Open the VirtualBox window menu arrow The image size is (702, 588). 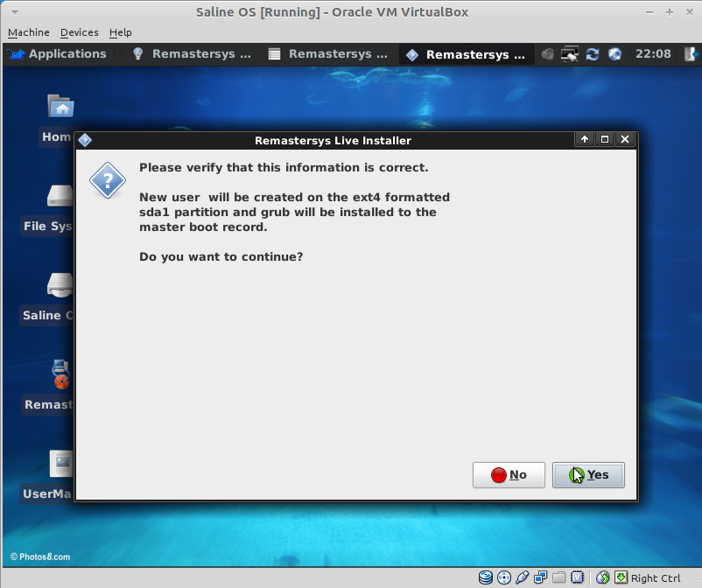pyautogui.click(x=15, y=12)
